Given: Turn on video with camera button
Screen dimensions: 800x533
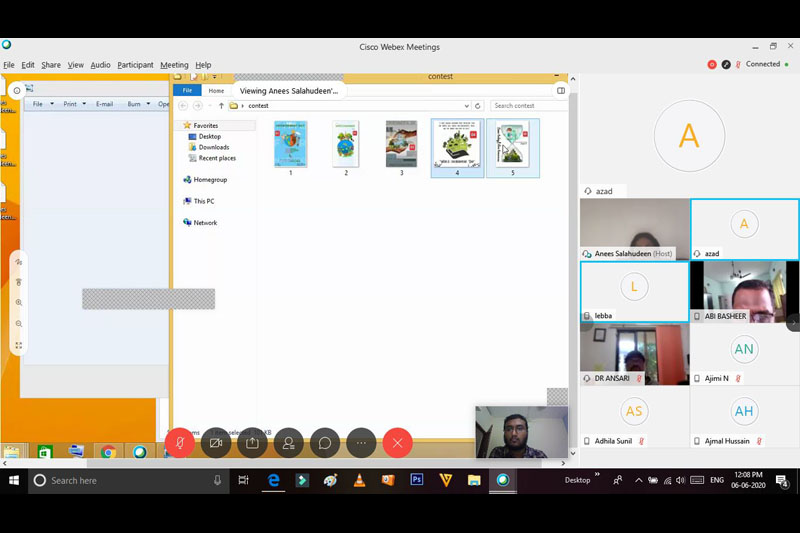Looking at the screenshot, I should pyautogui.click(x=216, y=442).
